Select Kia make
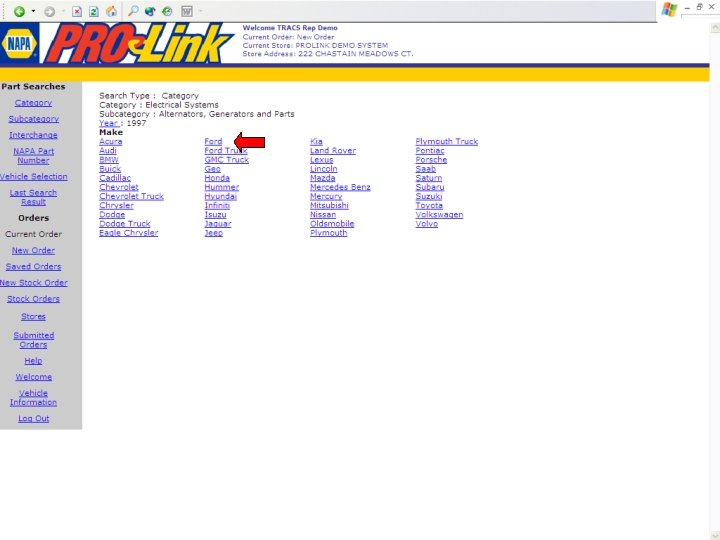This screenshot has width=720, height=540. pyautogui.click(x=316, y=141)
